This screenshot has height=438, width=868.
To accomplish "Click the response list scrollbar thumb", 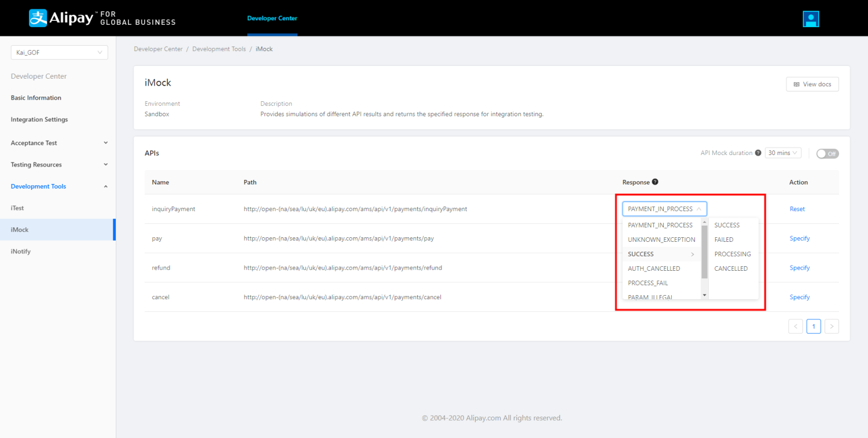I will pyautogui.click(x=704, y=252).
